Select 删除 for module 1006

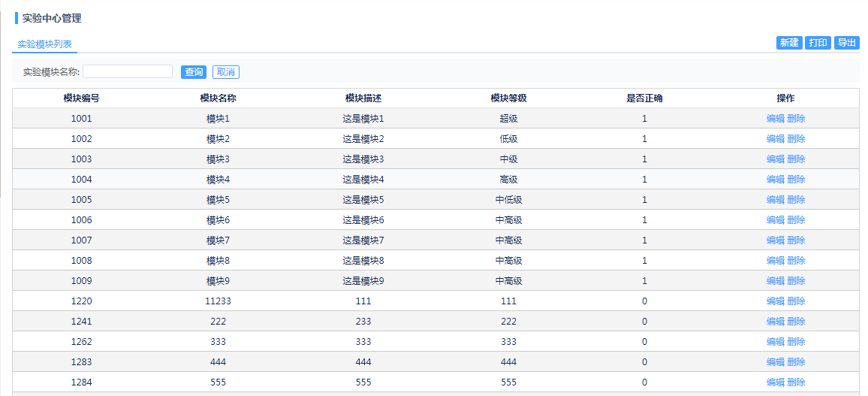(x=796, y=220)
